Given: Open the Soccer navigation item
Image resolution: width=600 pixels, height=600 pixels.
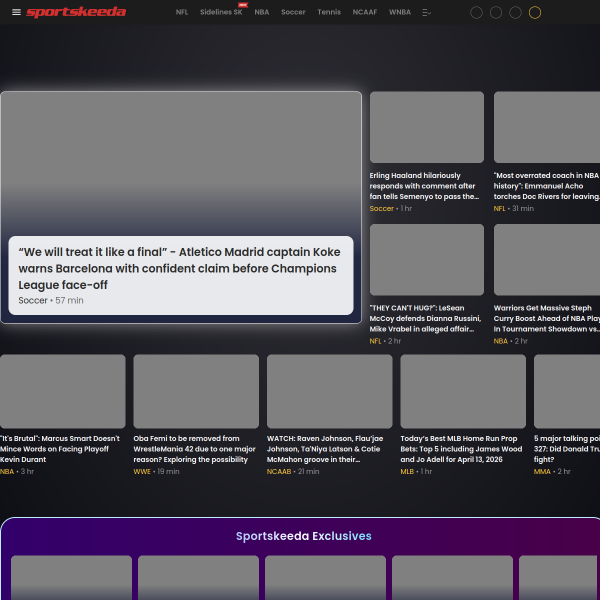Looking at the screenshot, I should [293, 13].
